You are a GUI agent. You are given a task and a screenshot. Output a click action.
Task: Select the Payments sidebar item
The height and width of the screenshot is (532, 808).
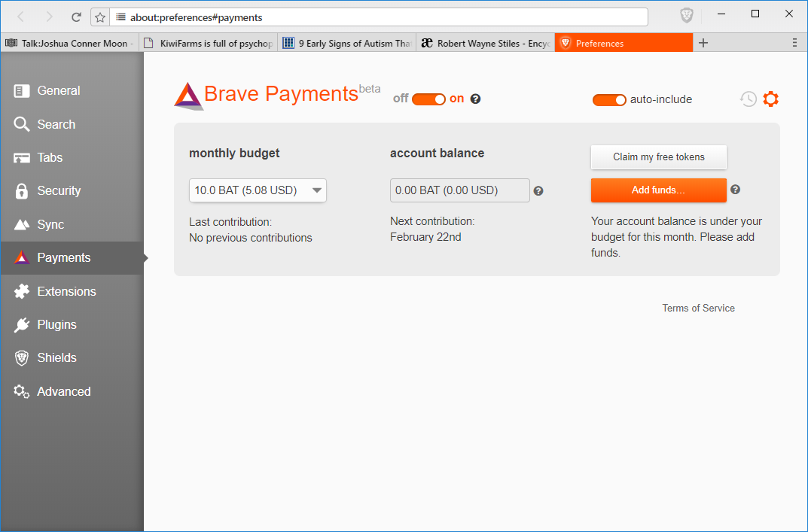click(x=72, y=258)
